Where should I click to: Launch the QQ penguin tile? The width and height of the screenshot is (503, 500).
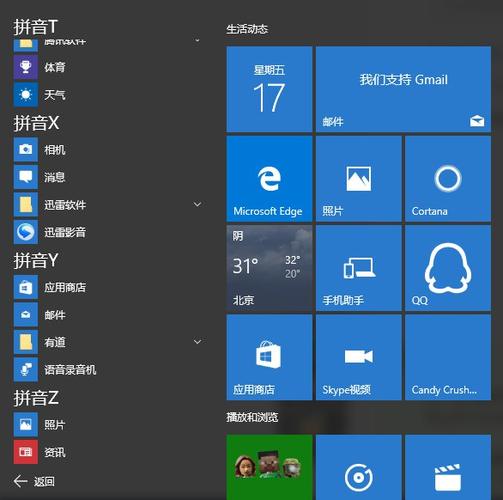tap(448, 268)
